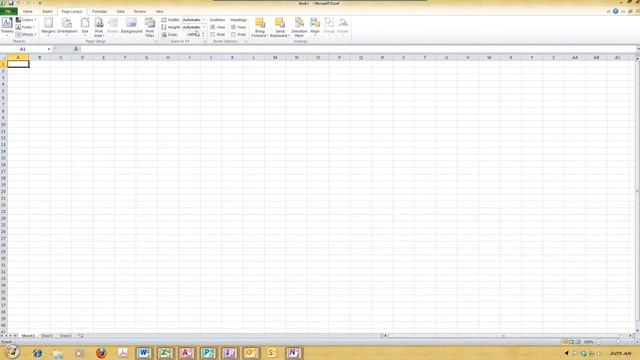Toggle Headings Print checkbox
The image size is (640, 360).
coord(233,34)
